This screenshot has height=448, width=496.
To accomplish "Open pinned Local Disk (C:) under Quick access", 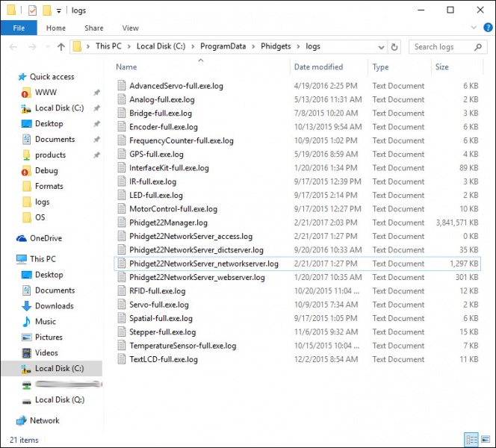I will click(x=60, y=108).
